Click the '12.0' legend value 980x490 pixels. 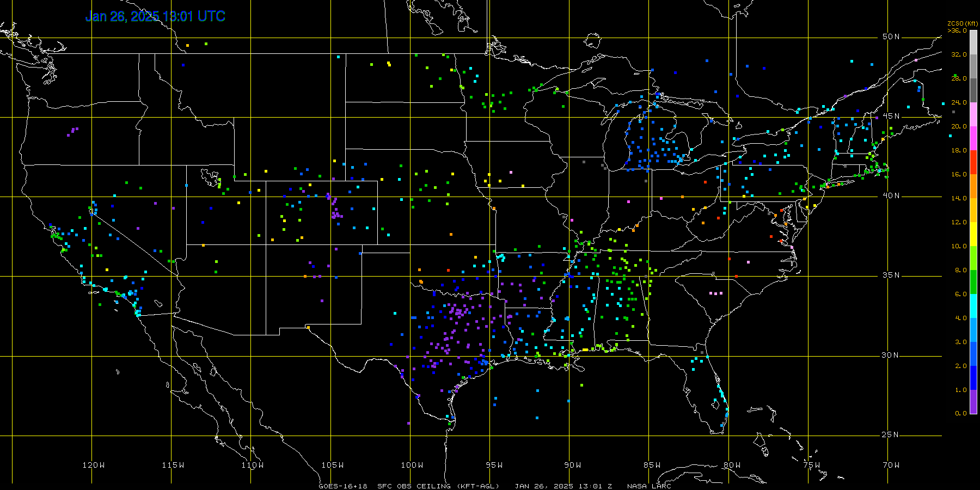[959, 222]
